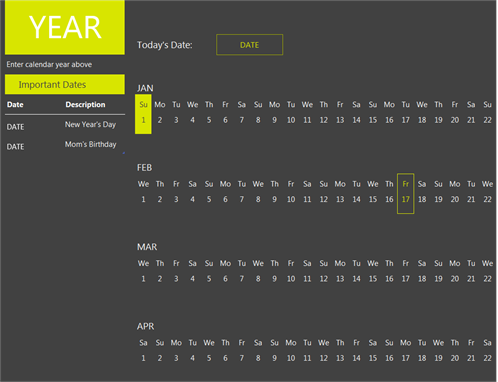The image size is (498, 382).
Task: Click February day 20
Action: 455,199
